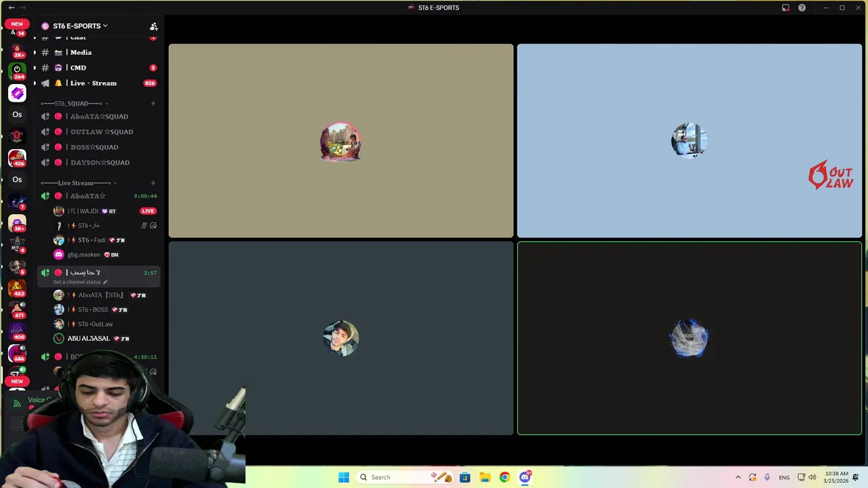Click the top NEW unread mentions pill
The image size is (868, 488).
[17, 24]
